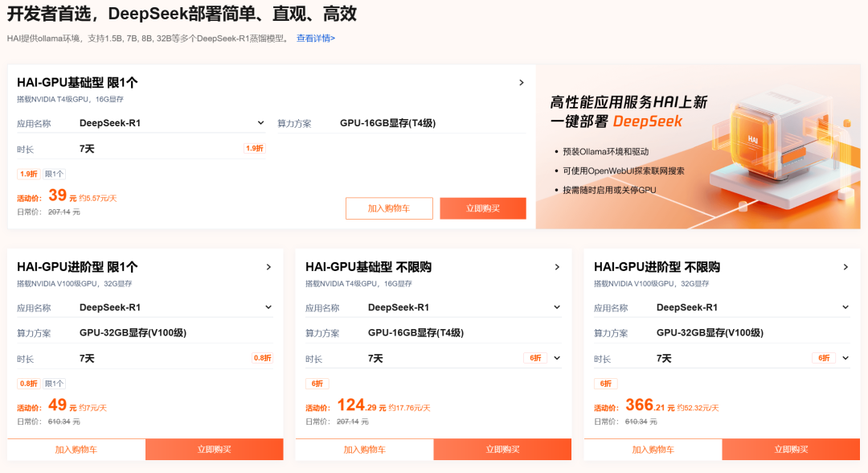Click the 约52.32元/天 price note

pyautogui.click(x=698, y=408)
